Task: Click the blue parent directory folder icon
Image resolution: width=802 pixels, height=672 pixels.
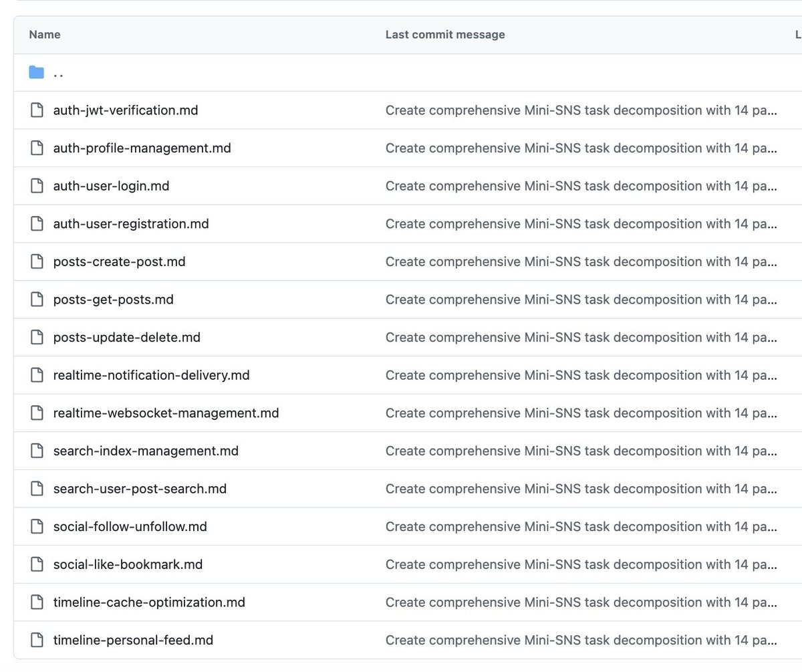Action: (36, 72)
